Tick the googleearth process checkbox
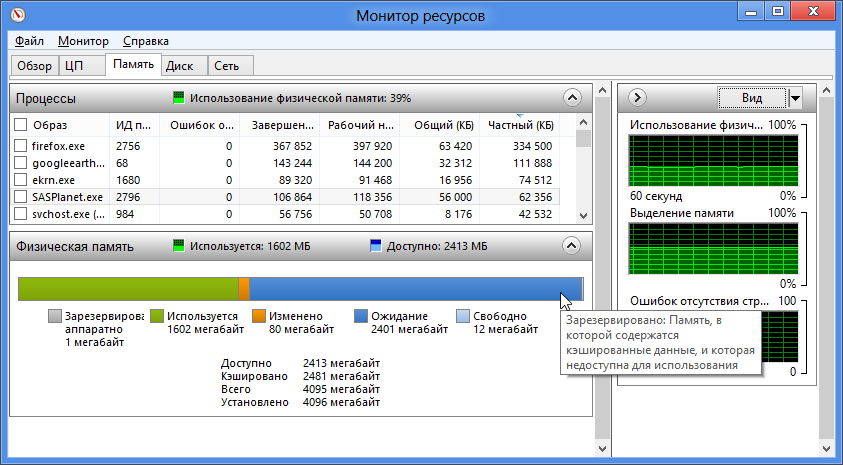This screenshot has height=465, width=843. point(20,163)
